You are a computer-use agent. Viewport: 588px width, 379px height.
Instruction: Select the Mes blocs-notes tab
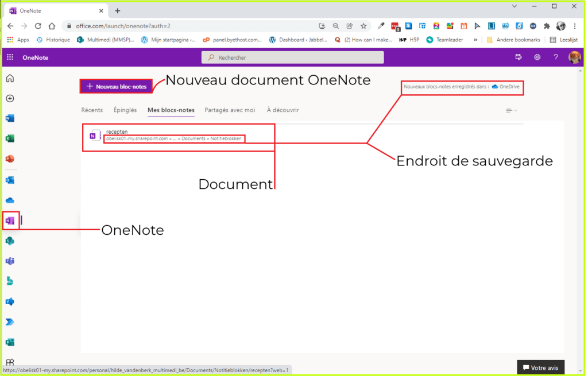(171, 110)
